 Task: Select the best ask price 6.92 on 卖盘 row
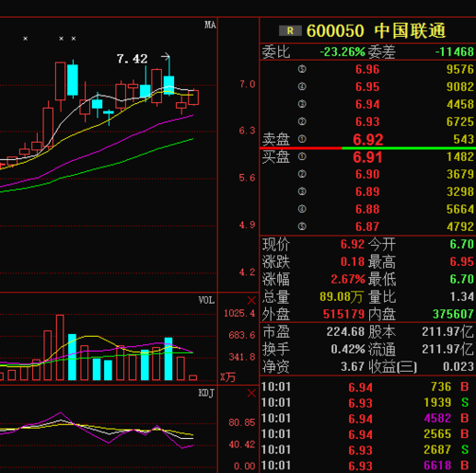[368, 140]
